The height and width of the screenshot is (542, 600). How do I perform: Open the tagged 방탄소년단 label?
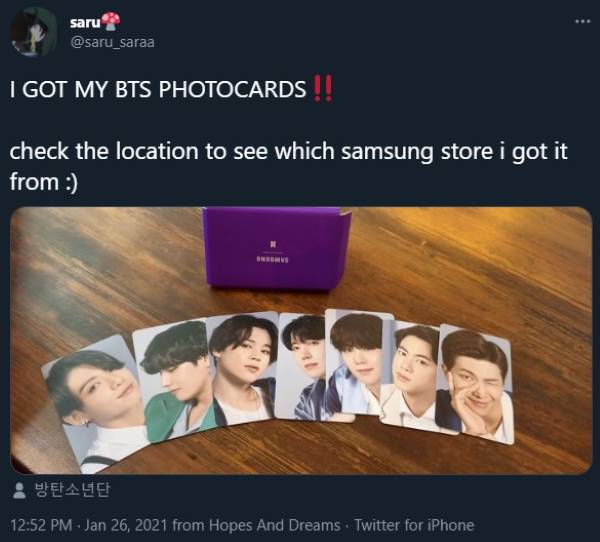[72, 490]
